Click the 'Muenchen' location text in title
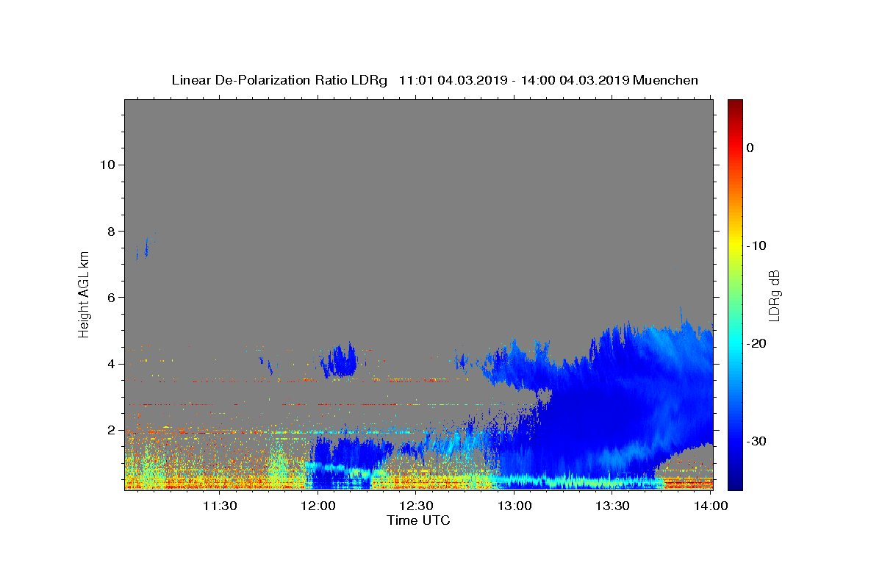This screenshot has height=588, width=882. 665,80
